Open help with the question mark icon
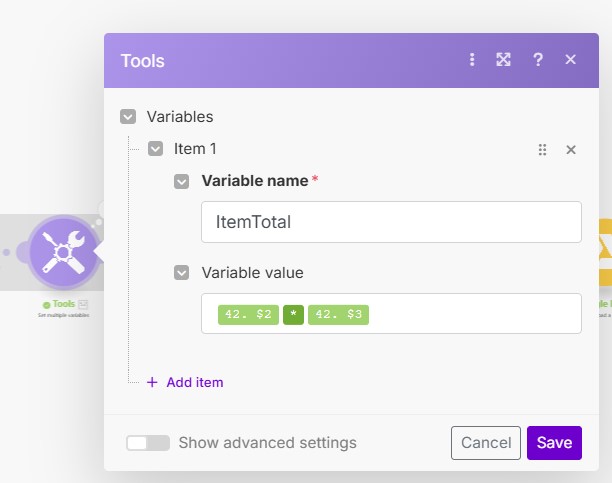This screenshot has width=612, height=483. click(x=538, y=60)
